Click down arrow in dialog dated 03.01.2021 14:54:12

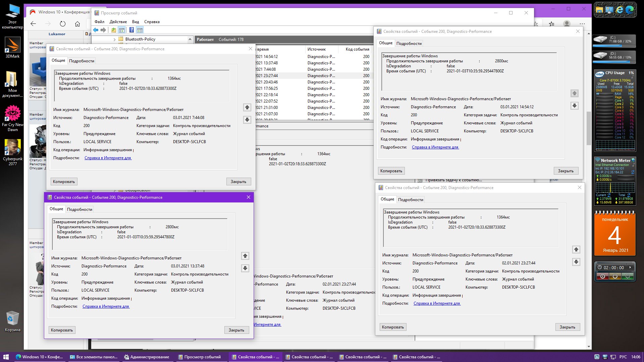tap(575, 106)
